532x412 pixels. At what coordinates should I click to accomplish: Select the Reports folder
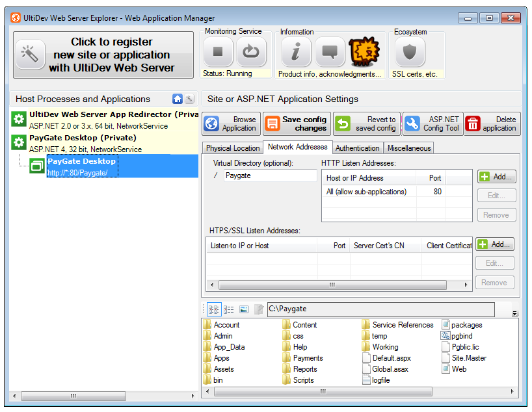[300, 369]
